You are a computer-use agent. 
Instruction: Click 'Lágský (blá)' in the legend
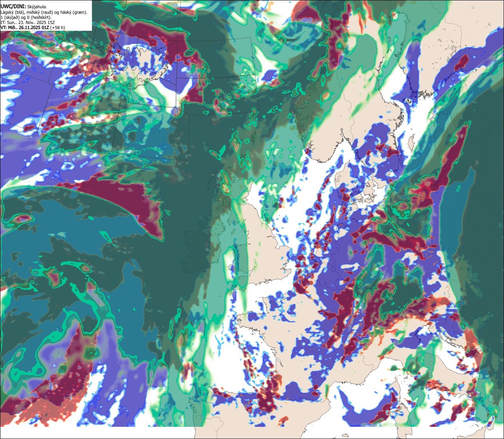(12, 13)
